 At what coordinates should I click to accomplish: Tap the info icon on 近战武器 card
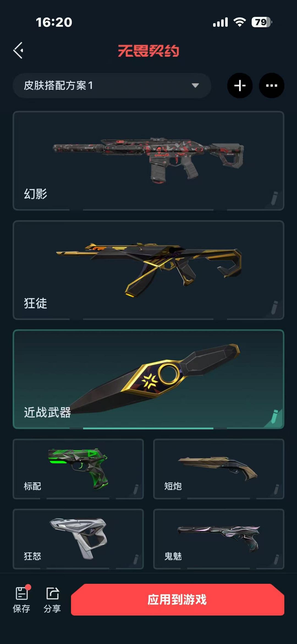click(x=274, y=416)
